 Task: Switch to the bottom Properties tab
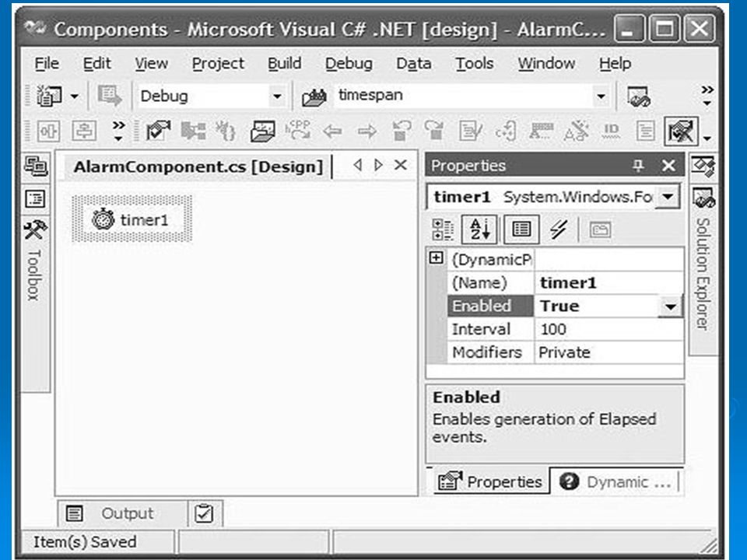(491, 481)
